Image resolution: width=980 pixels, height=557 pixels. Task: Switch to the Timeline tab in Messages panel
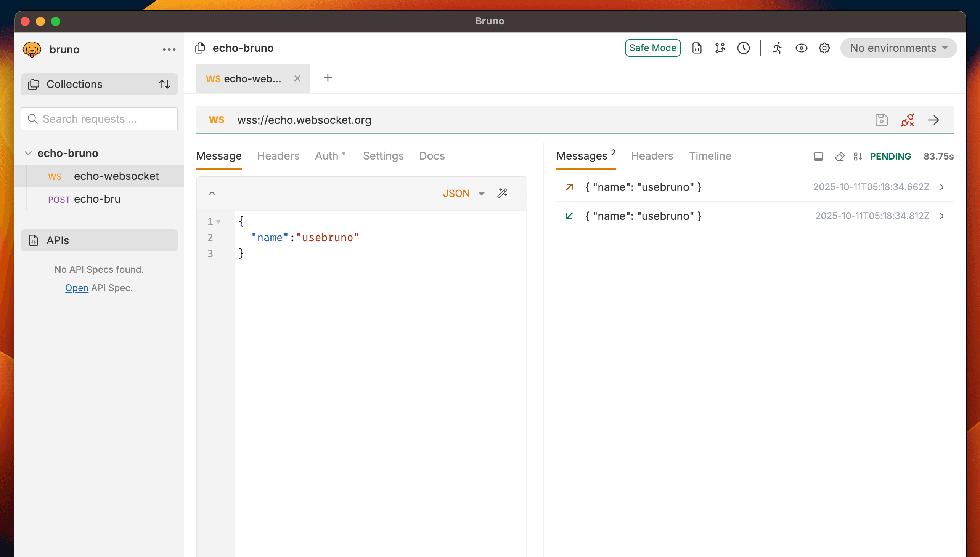(710, 156)
